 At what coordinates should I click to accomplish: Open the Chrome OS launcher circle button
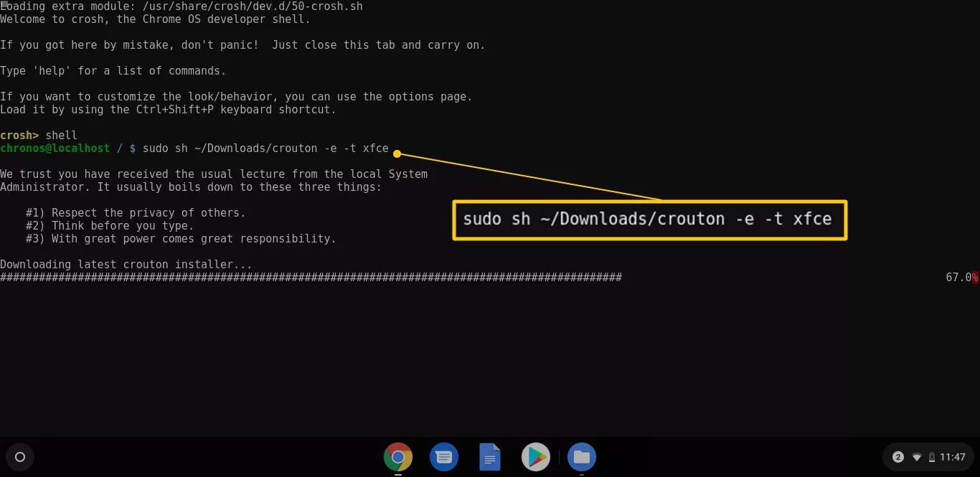pos(20,457)
